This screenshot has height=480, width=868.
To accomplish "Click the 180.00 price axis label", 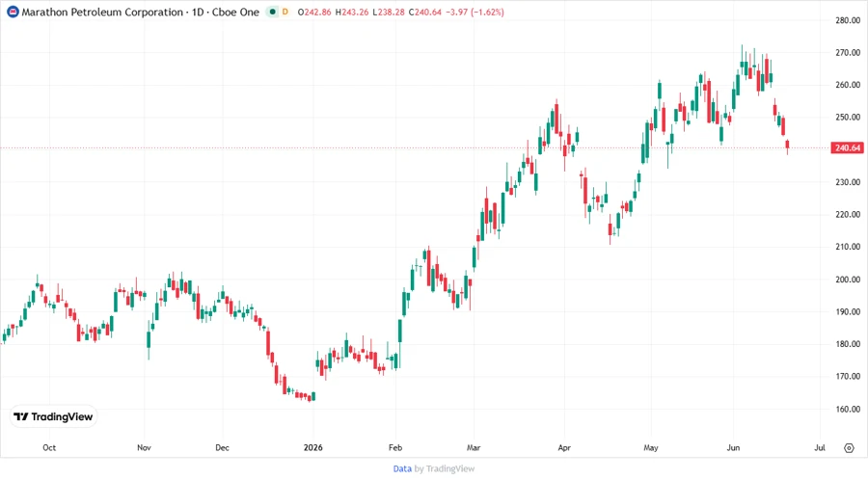I will coord(848,344).
